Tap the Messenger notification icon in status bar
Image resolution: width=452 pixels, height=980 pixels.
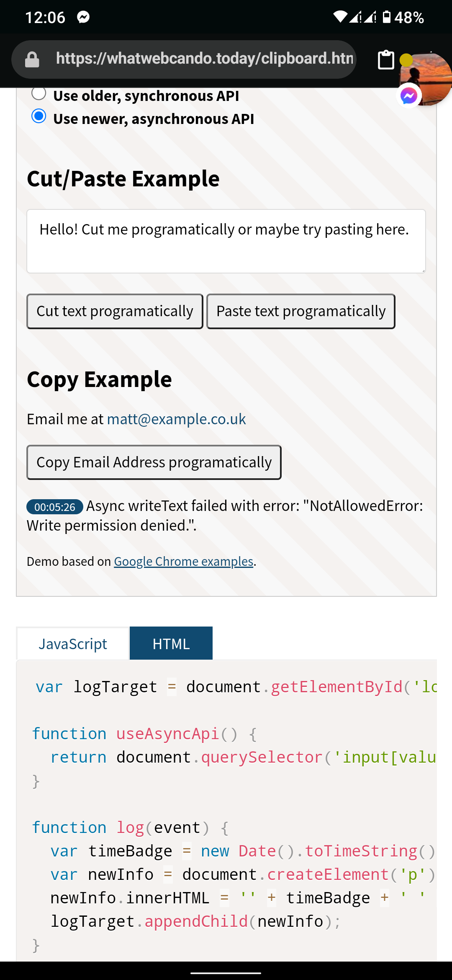(83, 17)
